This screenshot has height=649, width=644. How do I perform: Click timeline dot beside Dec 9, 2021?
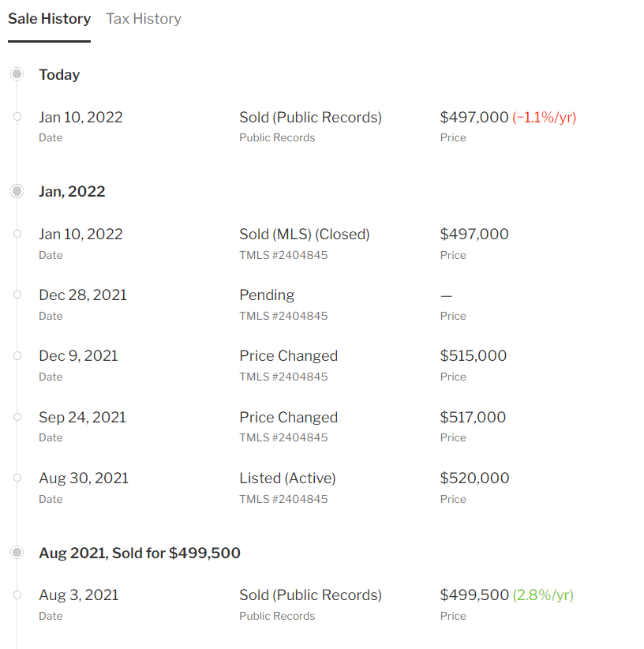click(17, 355)
